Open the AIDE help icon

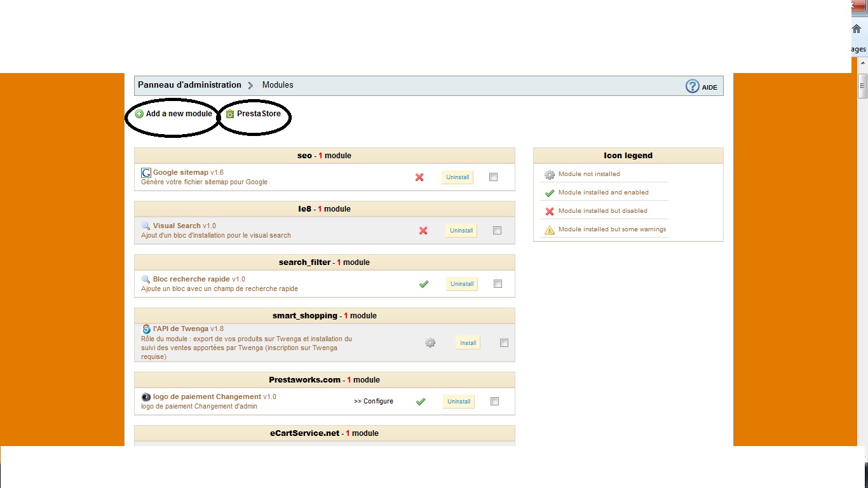(693, 86)
